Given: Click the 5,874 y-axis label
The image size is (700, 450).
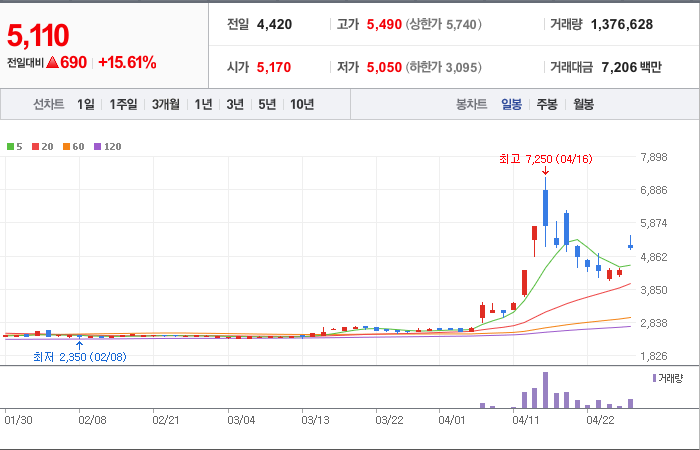Looking at the screenshot, I should tap(654, 223).
